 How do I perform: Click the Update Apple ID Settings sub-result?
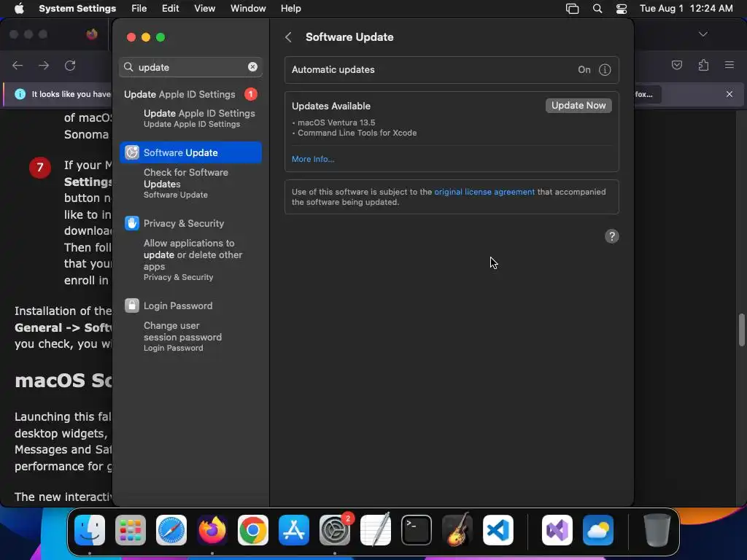point(199,118)
